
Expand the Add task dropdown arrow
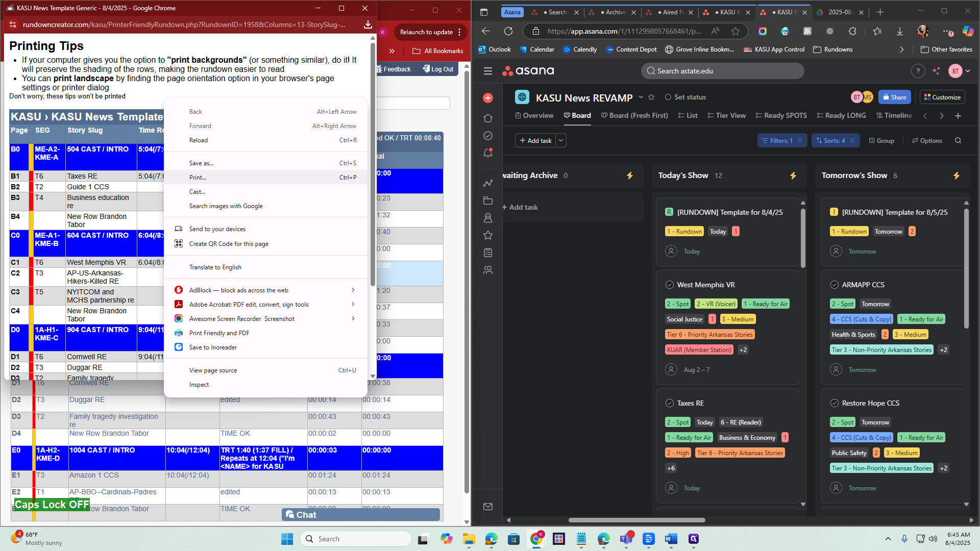[561, 140]
